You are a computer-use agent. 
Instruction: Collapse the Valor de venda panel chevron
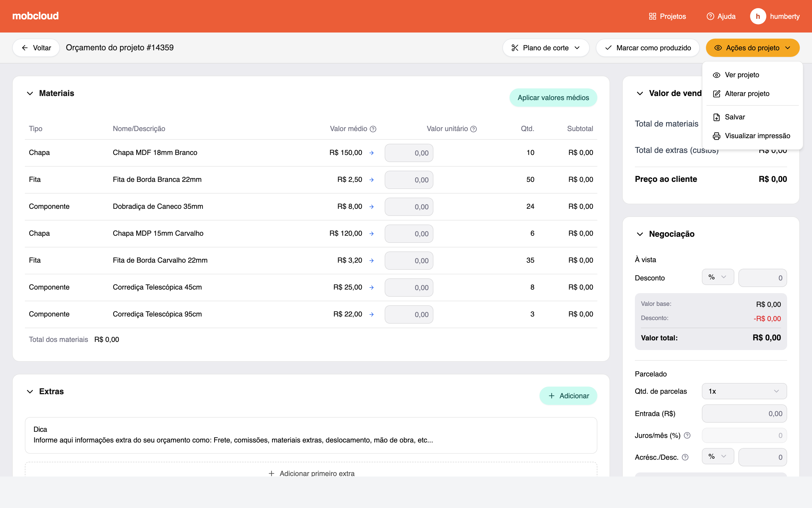coord(640,93)
